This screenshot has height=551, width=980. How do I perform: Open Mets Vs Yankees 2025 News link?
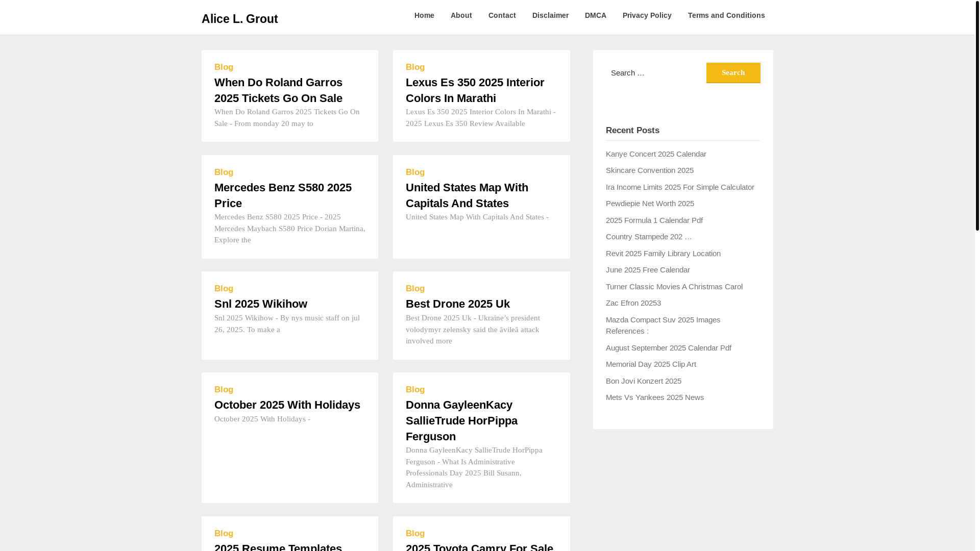tap(654, 397)
